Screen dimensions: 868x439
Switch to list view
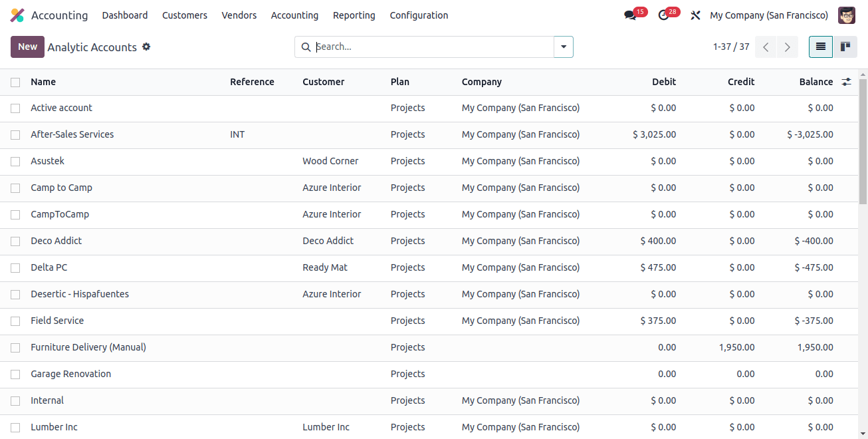(821, 47)
